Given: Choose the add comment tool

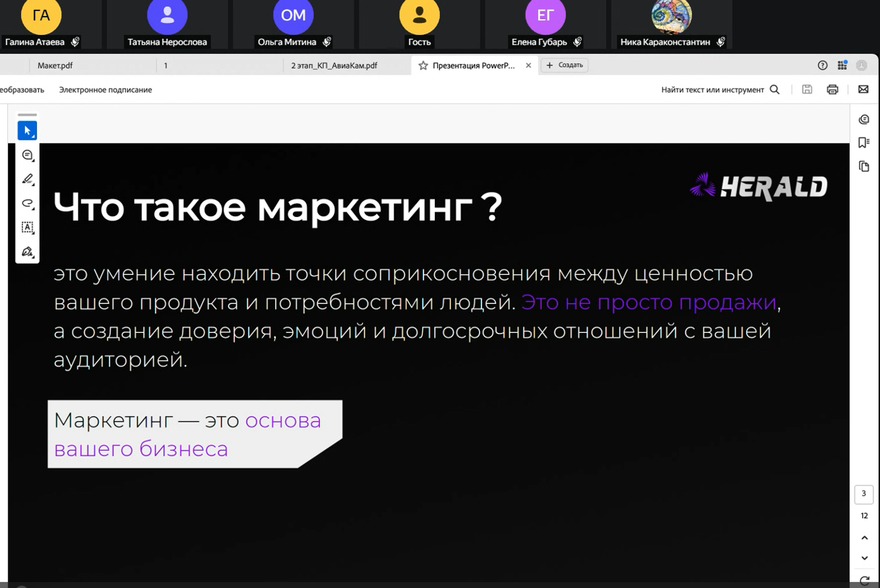Looking at the screenshot, I should point(27,155).
